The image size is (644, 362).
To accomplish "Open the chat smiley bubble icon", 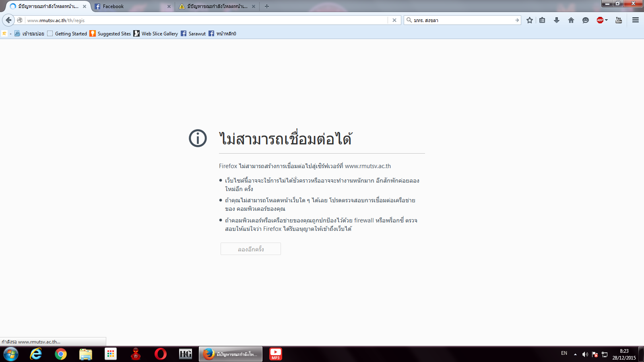I will tap(586, 20).
